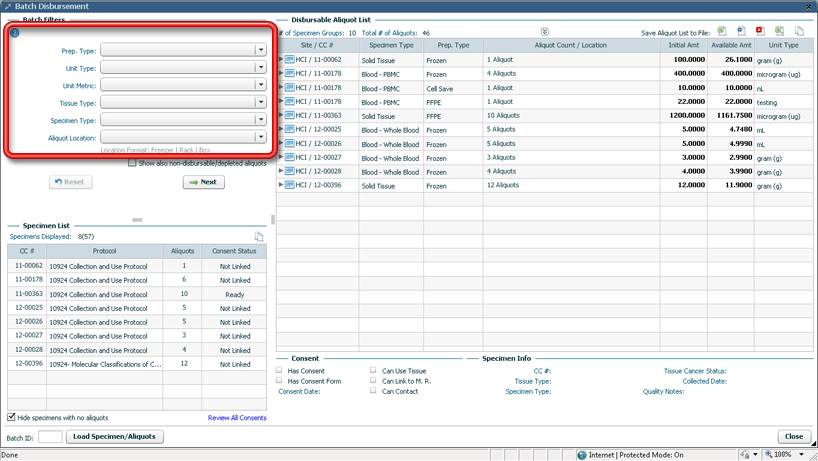Viewport: 818px width, 461px height.
Task: Expand the HCI / 12-00027 row triangle
Action: tap(281, 157)
